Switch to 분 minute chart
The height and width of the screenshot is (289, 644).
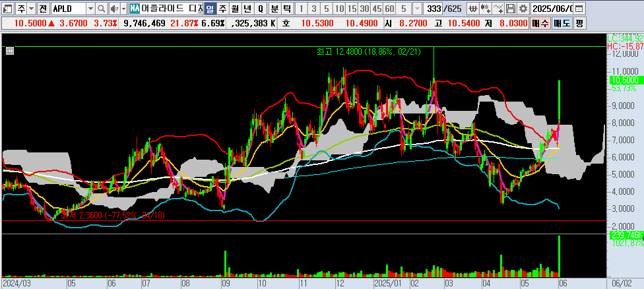274,8
